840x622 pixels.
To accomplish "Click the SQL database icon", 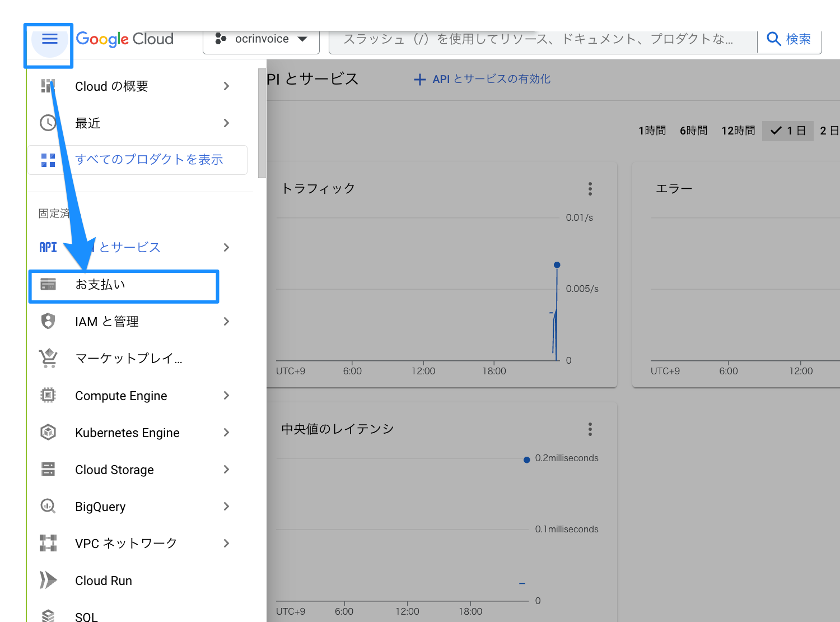I will pos(48,615).
